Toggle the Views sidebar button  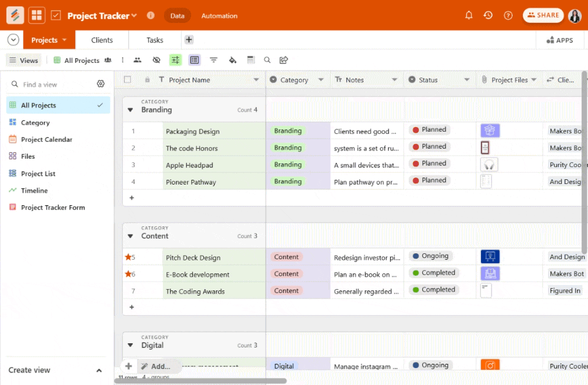24,60
